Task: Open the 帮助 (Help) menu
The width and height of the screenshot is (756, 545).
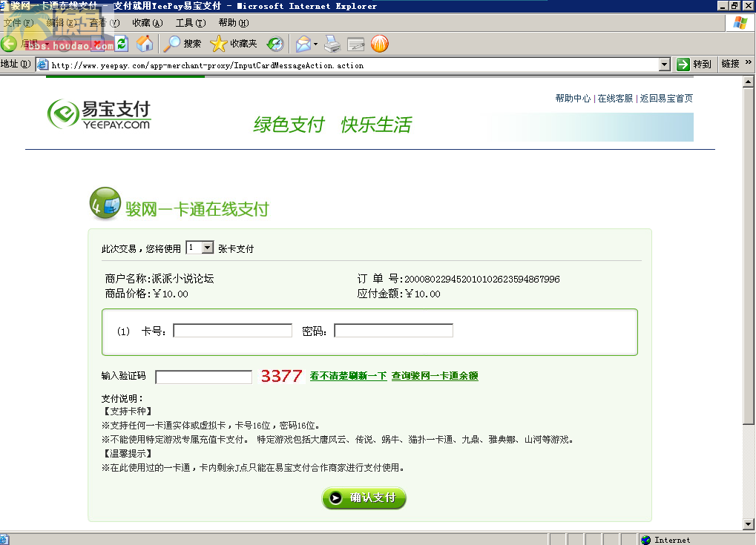Action: coord(234,23)
